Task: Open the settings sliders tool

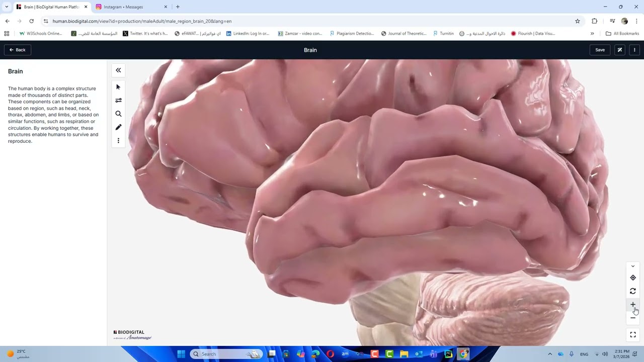Action: (118, 101)
